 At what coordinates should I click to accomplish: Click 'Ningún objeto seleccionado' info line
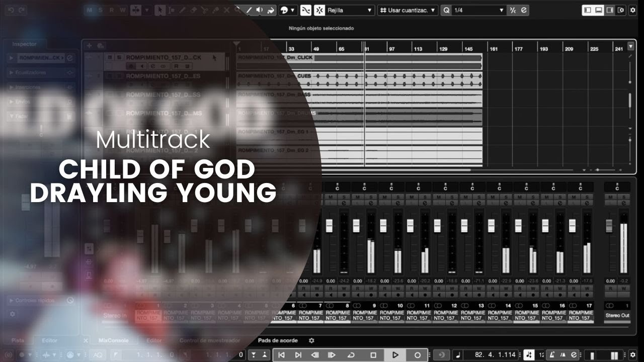point(321,28)
